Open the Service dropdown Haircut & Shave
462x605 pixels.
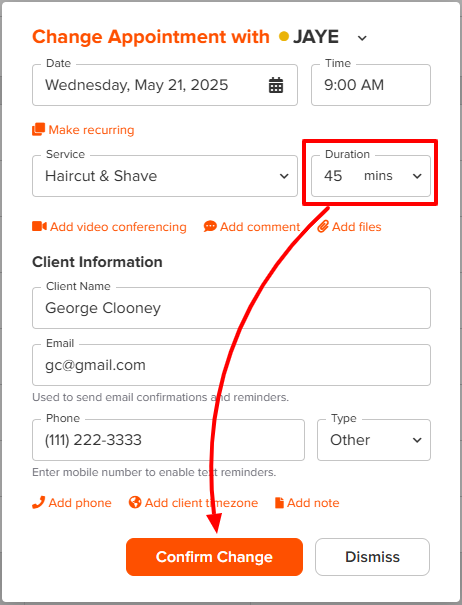coord(165,176)
